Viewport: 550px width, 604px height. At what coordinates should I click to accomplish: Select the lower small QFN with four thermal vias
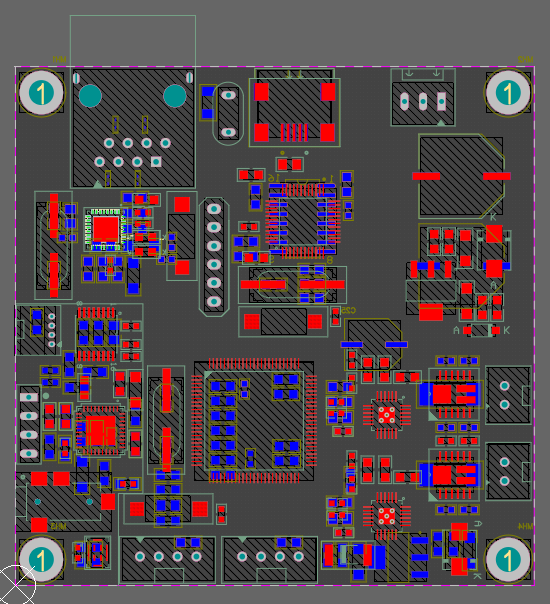[386, 516]
